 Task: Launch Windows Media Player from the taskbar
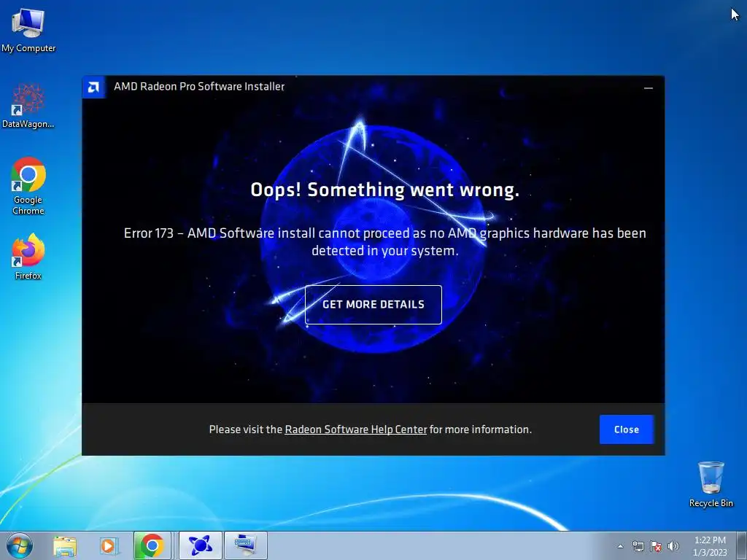(109, 545)
